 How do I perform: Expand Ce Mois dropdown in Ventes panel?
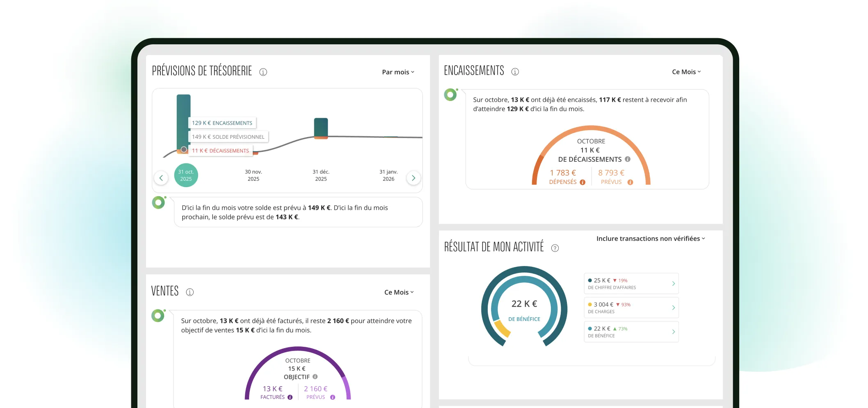pyautogui.click(x=399, y=292)
